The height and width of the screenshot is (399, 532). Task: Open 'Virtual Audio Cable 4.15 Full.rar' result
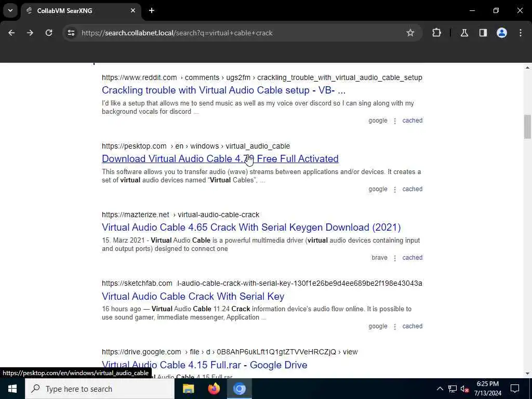tap(205, 365)
